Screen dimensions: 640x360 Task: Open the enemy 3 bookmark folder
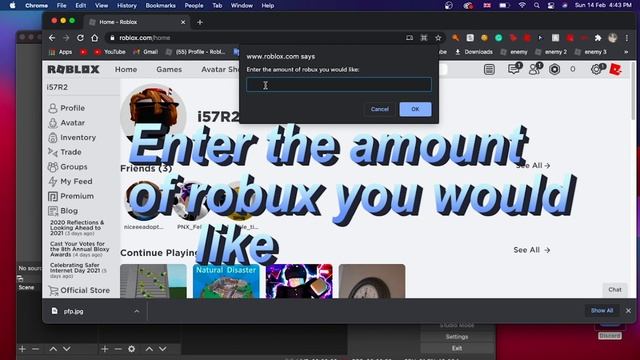591,52
